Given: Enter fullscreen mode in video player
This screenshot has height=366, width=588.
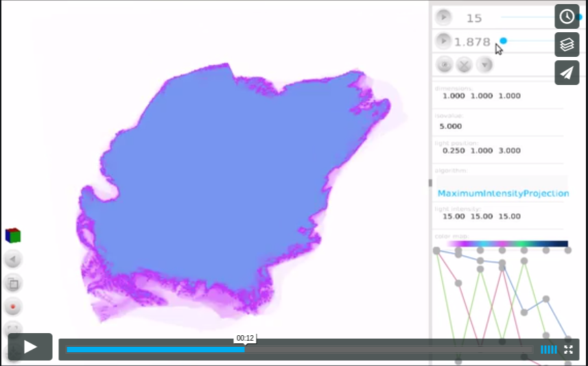Looking at the screenshot, I should (x=569, y=350).
